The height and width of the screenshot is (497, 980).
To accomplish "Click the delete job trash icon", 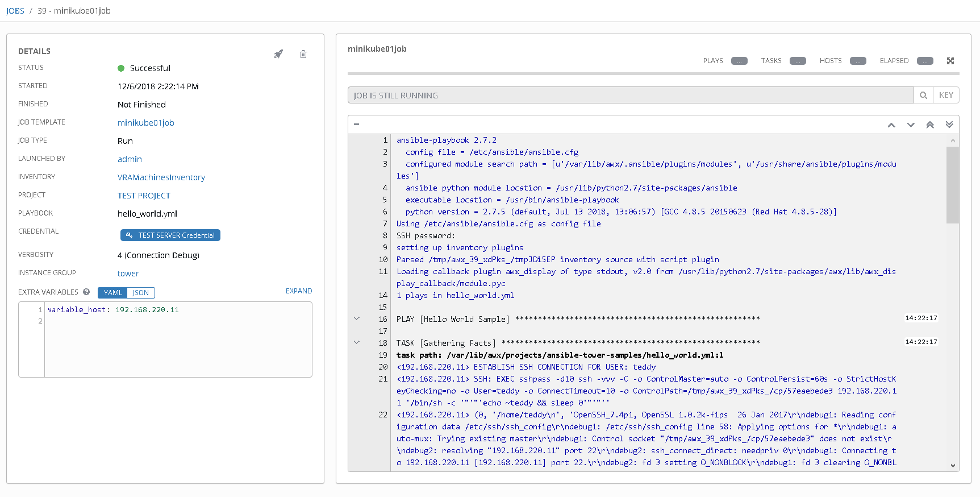I will click(x=303, y=54).
